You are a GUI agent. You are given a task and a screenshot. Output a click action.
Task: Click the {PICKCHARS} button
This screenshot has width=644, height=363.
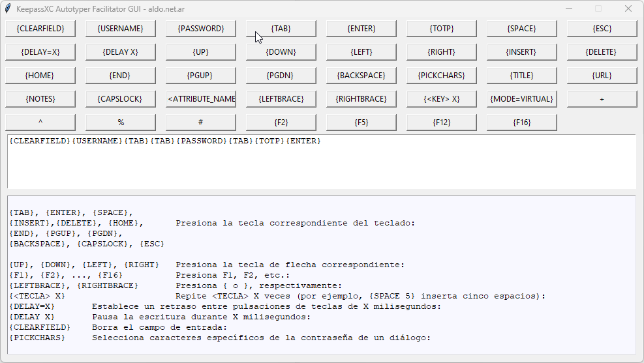click(x=442, y=76)
